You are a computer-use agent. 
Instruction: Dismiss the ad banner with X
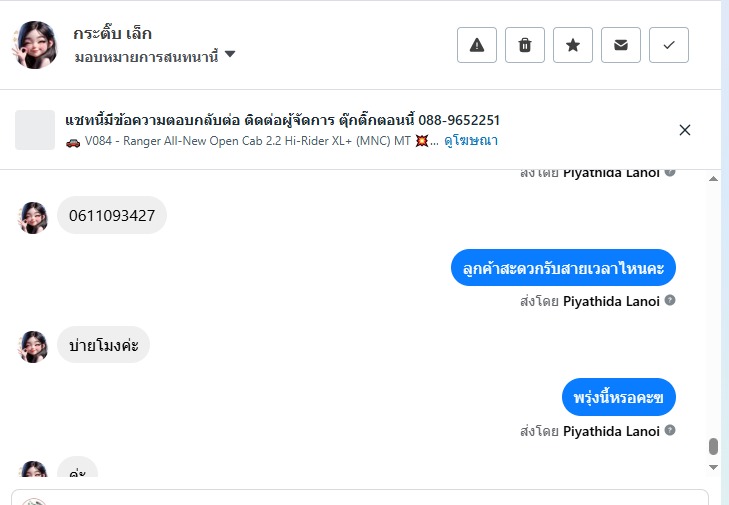(x=685, y=130)
